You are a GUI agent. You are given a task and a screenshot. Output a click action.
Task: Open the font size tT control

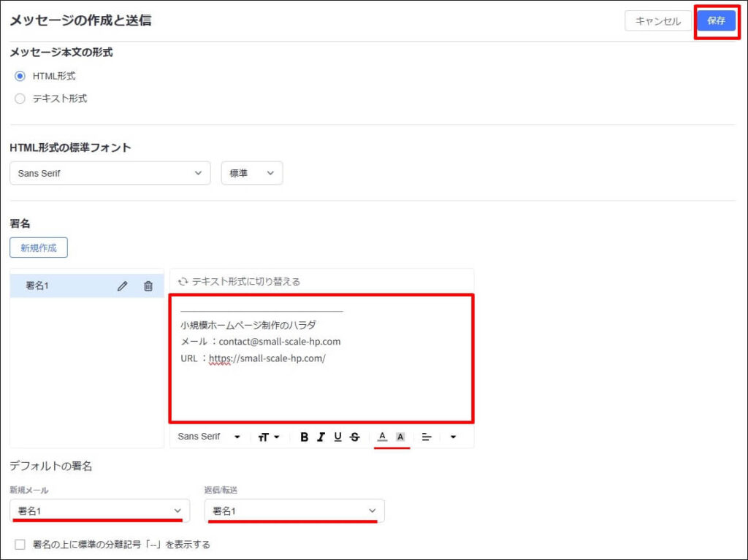click(267, 437)
